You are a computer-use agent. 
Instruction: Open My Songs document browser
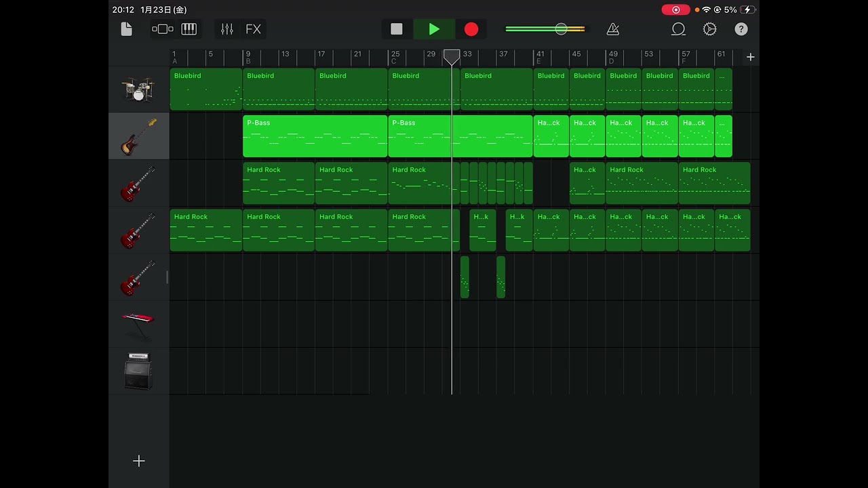click(x=126, y=29)
